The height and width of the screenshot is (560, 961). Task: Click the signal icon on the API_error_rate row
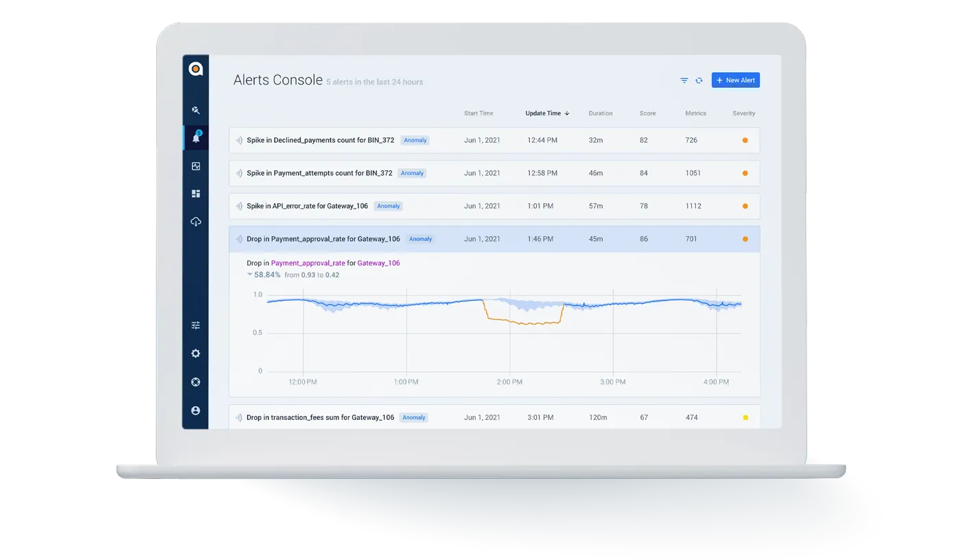tap(239, 206)
